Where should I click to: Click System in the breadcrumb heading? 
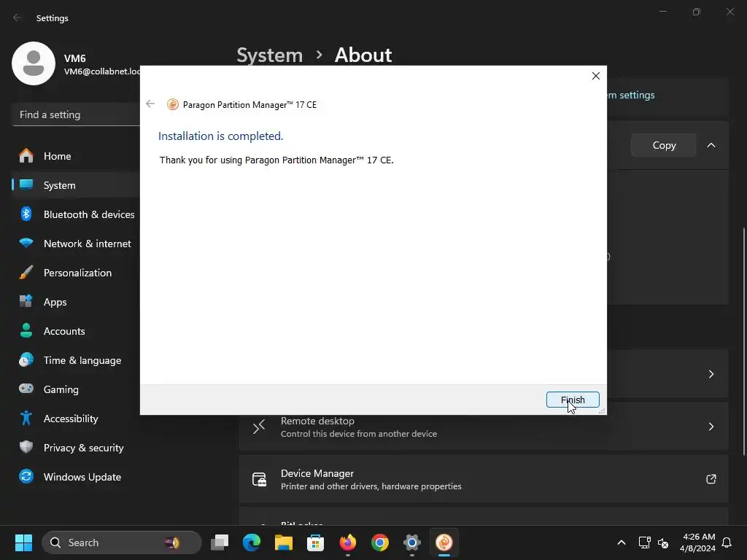[270, 55]
